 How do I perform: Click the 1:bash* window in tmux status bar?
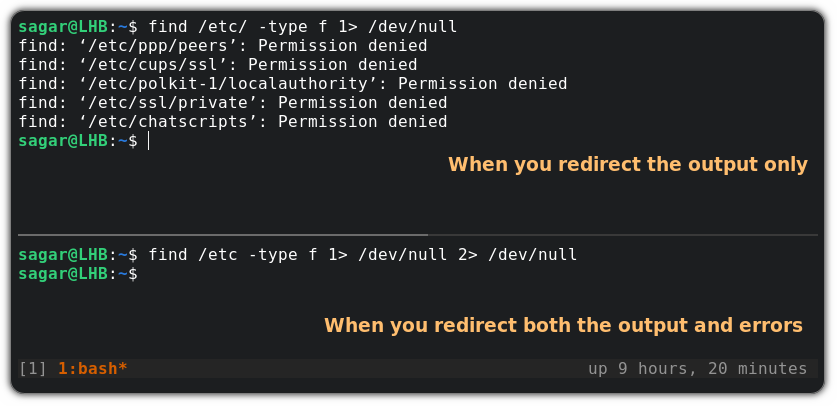pos(92,369)
